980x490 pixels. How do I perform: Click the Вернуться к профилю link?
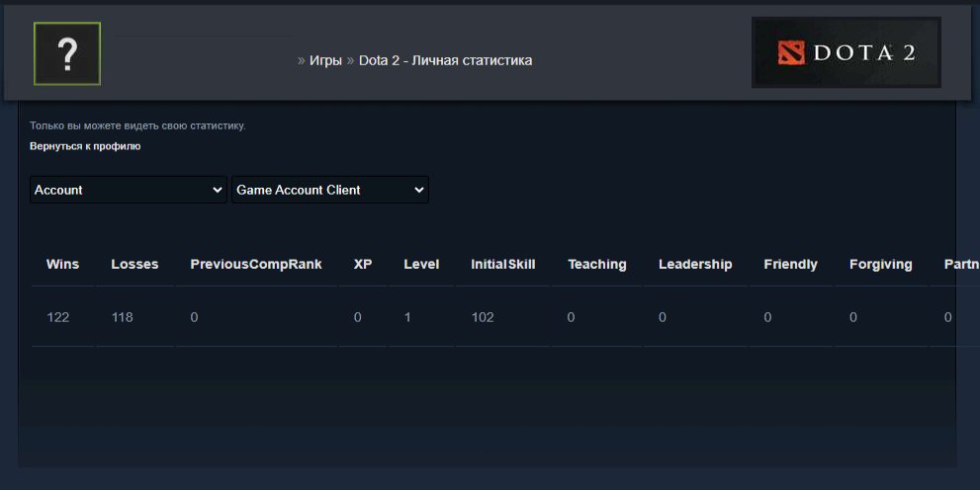click(85, 146)
